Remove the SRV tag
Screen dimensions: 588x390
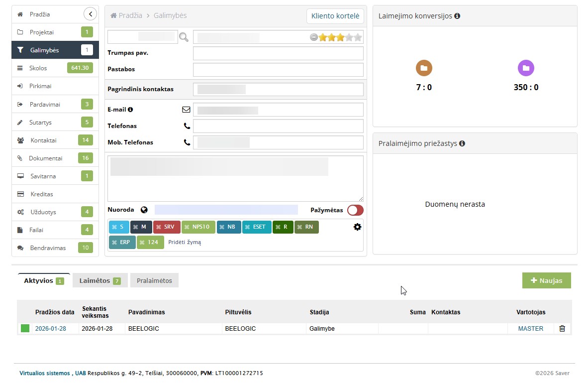tap(158, 227)
